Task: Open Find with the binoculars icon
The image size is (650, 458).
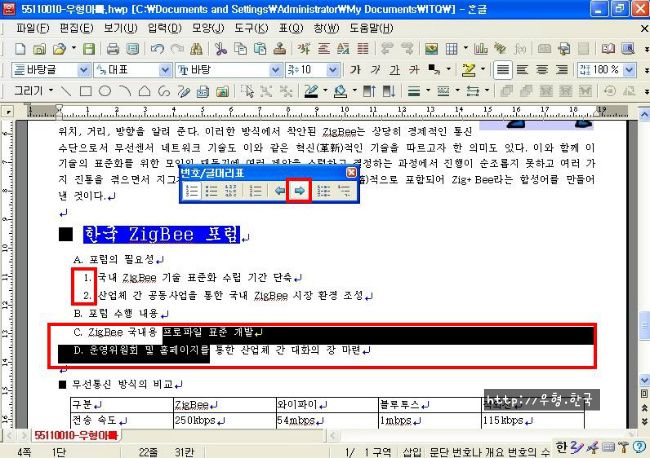Action: tap(196, 49)
